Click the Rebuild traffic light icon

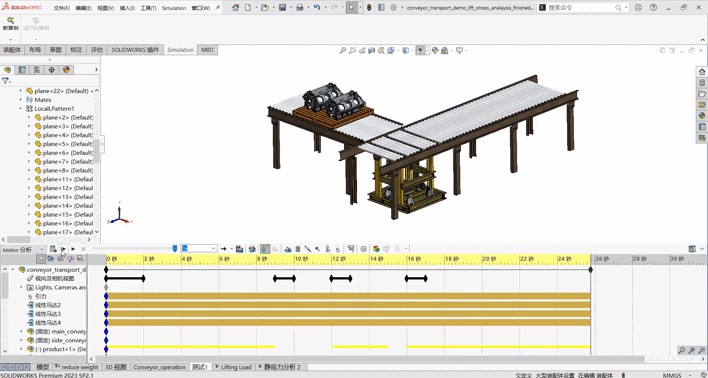click(x=369, y=8)
